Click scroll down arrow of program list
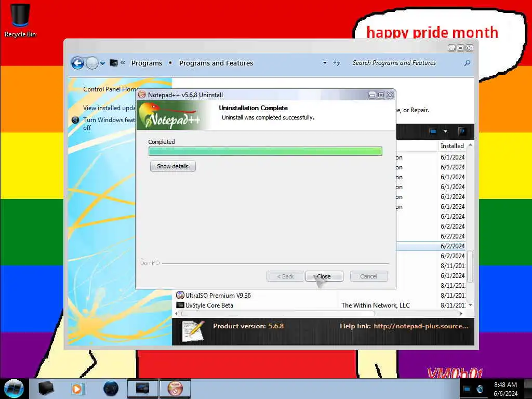 [x=470, y=305]
